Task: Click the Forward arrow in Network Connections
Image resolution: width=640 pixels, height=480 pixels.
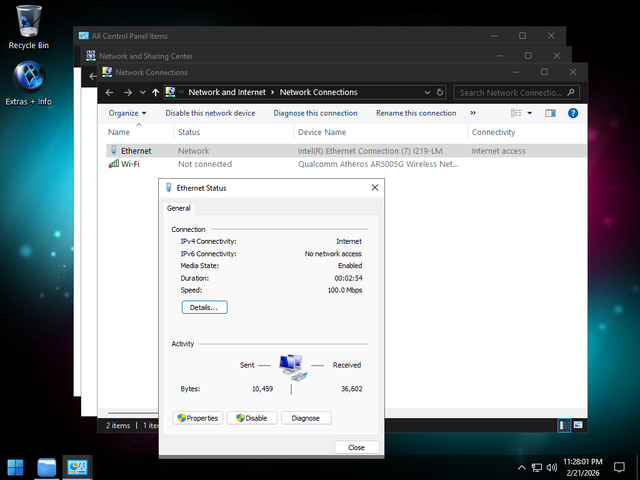Action: click(128, 93)
